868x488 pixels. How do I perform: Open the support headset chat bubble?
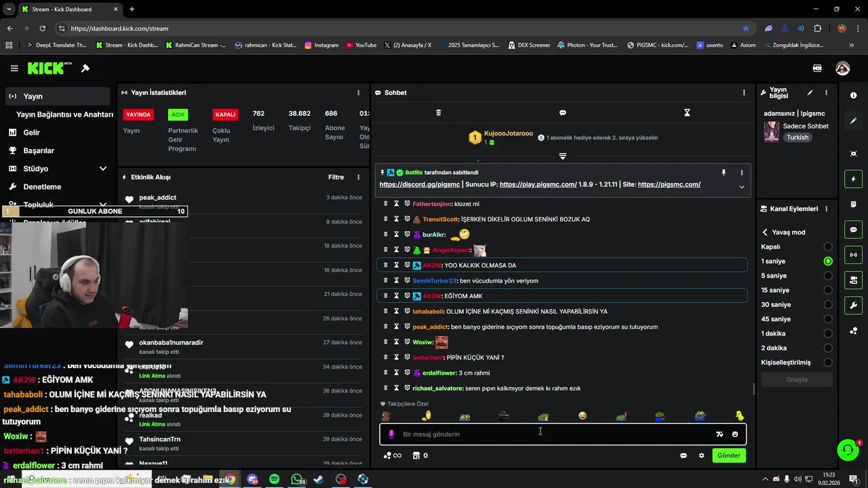pyautogui.click(x=847, y=450)
